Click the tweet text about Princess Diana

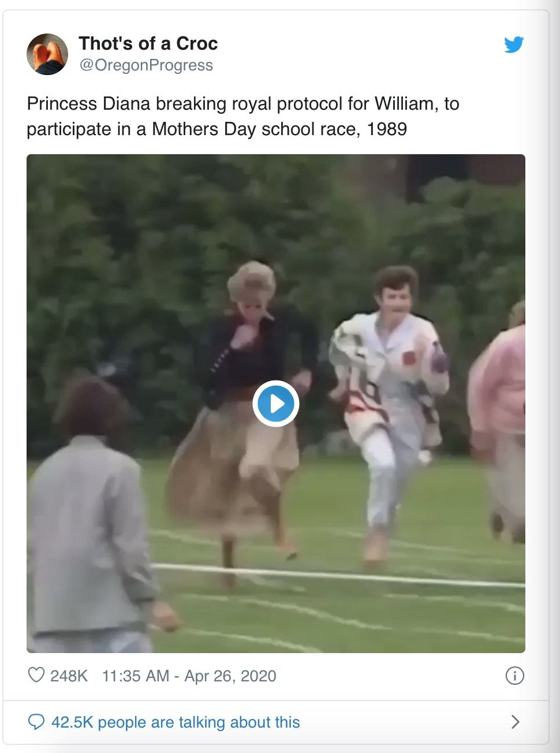243,116
